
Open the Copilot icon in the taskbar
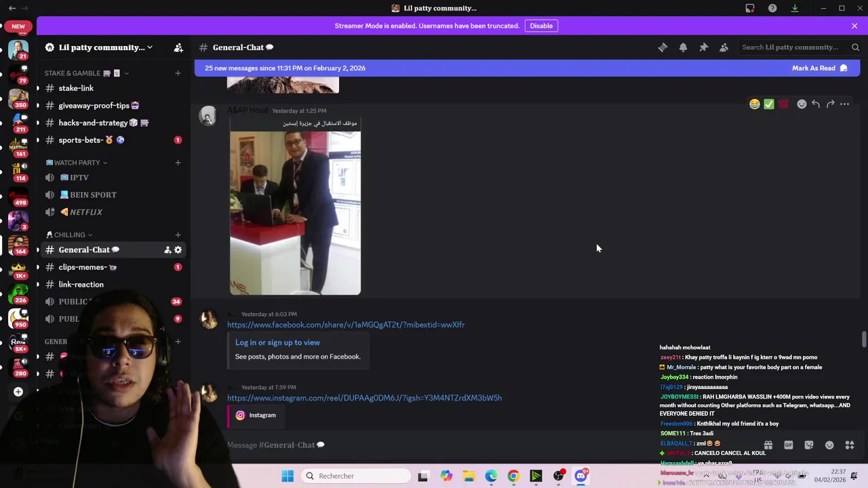point(446,476)
